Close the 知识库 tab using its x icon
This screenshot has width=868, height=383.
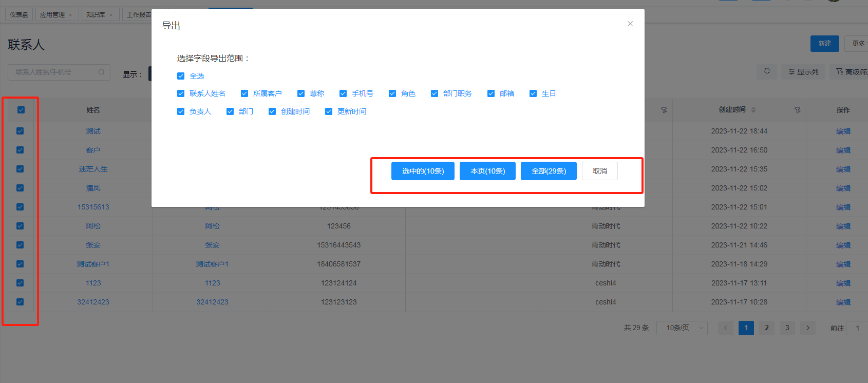[111, 15]
